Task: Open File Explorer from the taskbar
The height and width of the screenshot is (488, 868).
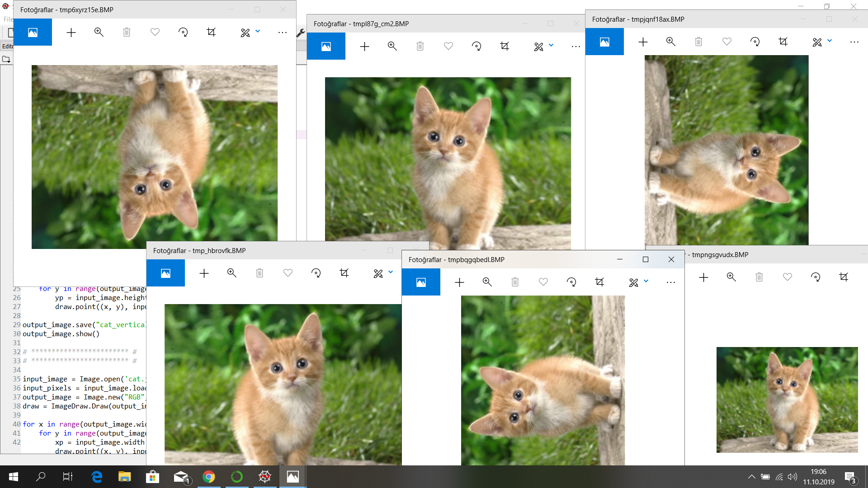Action: click(x=124, y=477)
